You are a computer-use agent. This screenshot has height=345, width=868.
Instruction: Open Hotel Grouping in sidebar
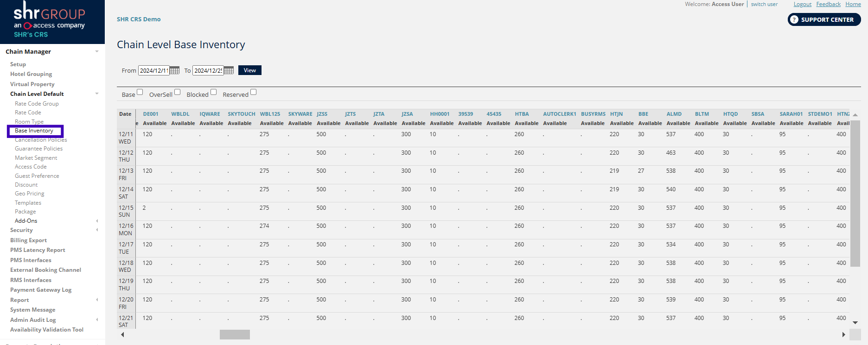(31, 74)
